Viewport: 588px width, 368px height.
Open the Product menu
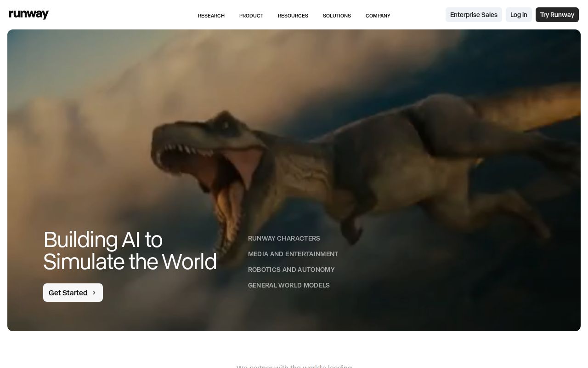tap(251, 16)
